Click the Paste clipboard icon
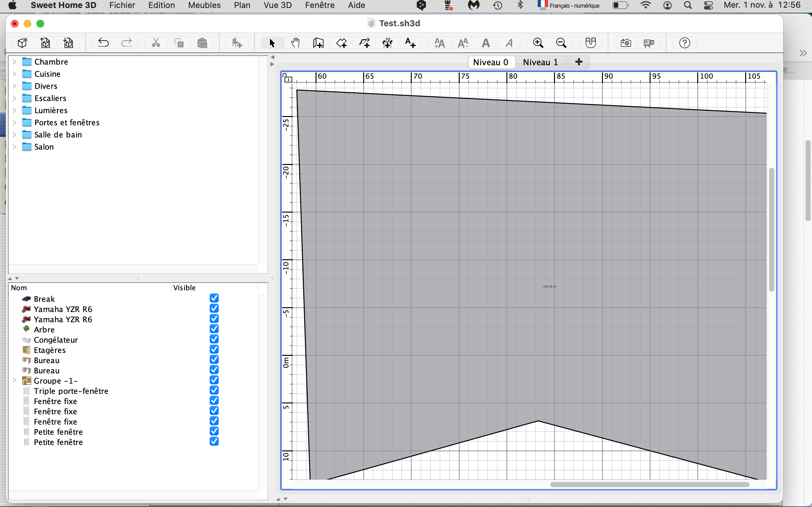812x507 pixels. click(x=202, y=43)
